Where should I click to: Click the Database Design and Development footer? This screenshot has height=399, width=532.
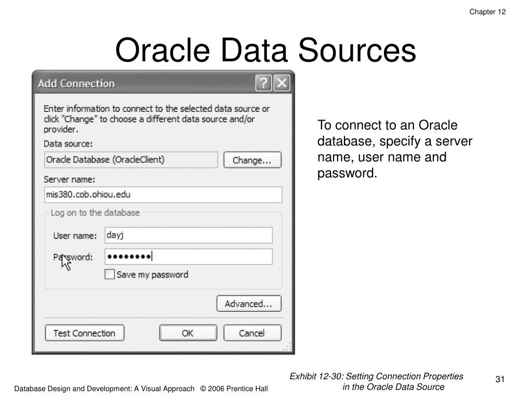pos(140,388)
